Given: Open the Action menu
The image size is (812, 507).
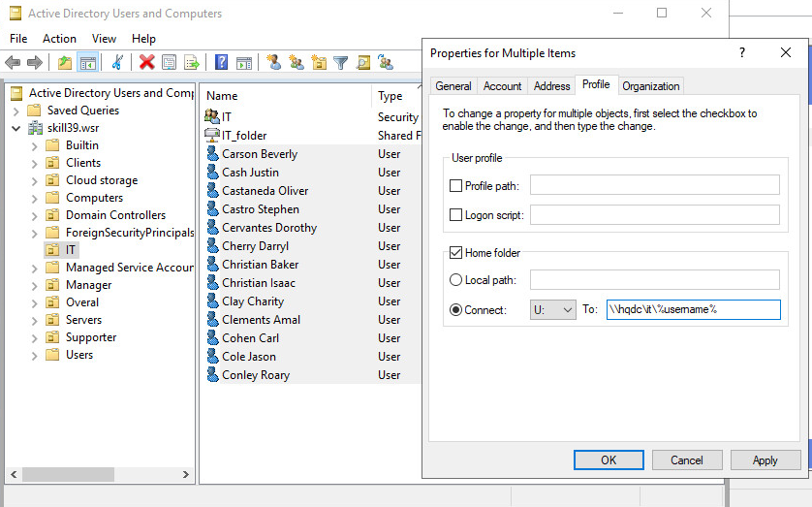Looking at the screenshot, I should [59, 39].
